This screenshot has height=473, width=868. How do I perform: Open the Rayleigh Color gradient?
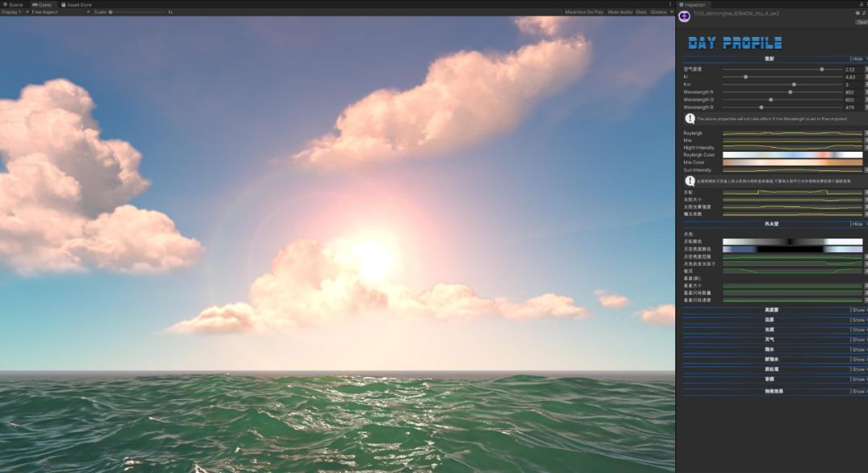pyautogui.click(x=792, y=155)
